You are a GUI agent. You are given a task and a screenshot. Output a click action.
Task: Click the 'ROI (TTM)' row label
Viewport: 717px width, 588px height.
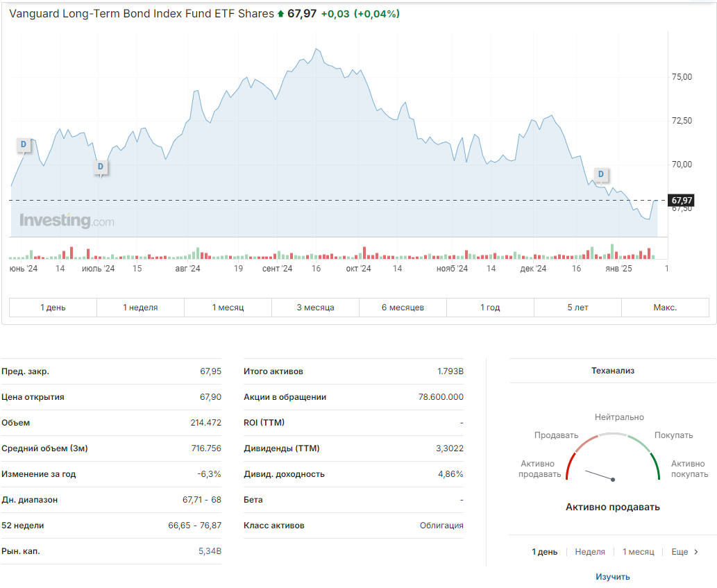pos(264,423)
